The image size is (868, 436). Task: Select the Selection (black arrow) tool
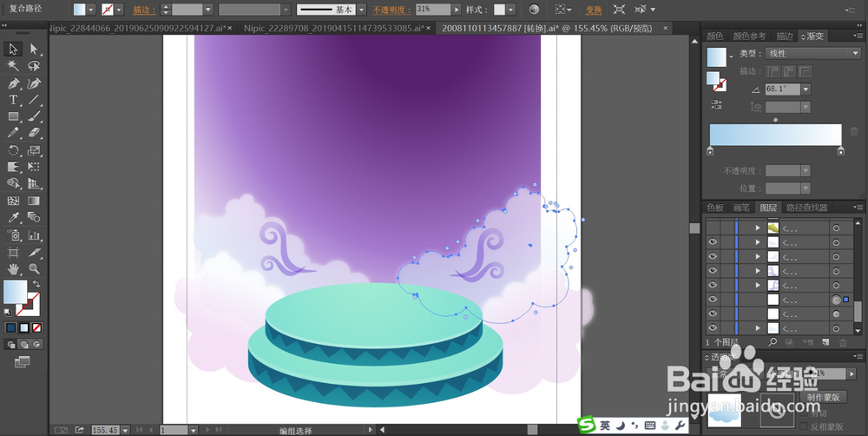13,50
